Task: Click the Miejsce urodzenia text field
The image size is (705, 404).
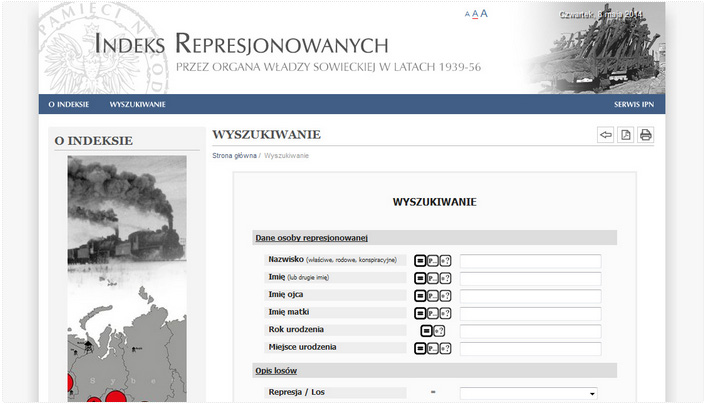Action: (x=530, y=349)
